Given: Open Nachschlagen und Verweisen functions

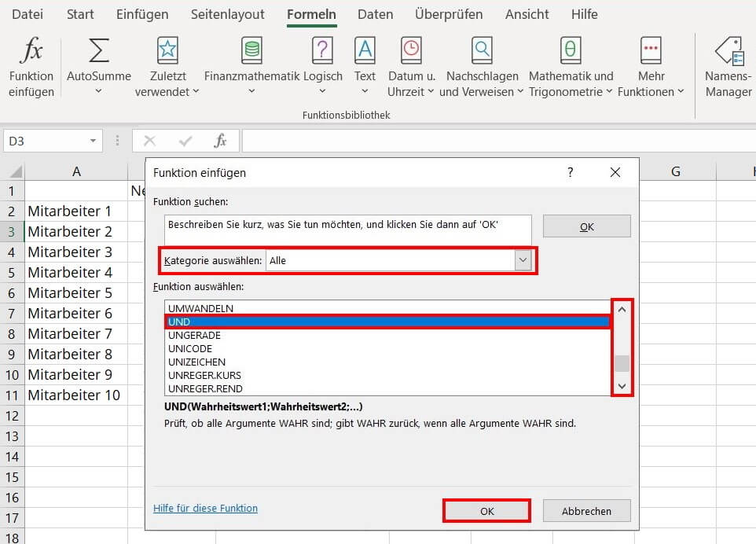Looking at the screenshot, I should 482,67.
